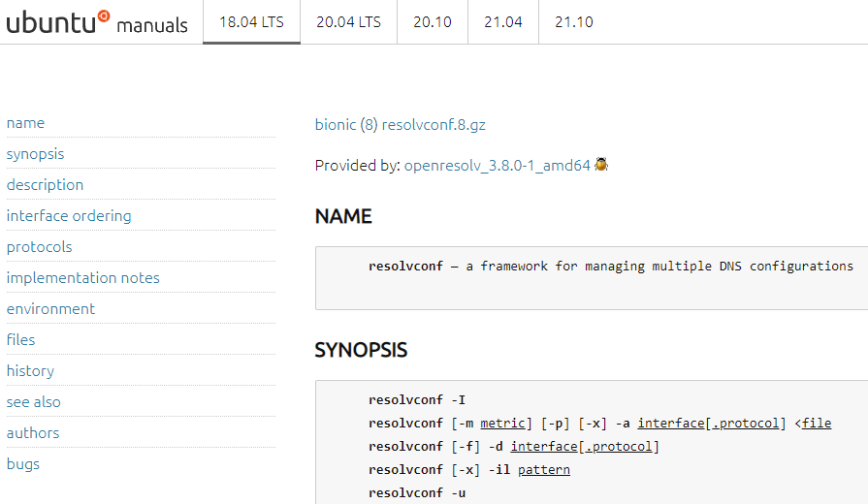This screenshot has height=504, width=868.
Task: Open the openresolv_3.8.0-1_amd64 package link
Action: [498, 166]
